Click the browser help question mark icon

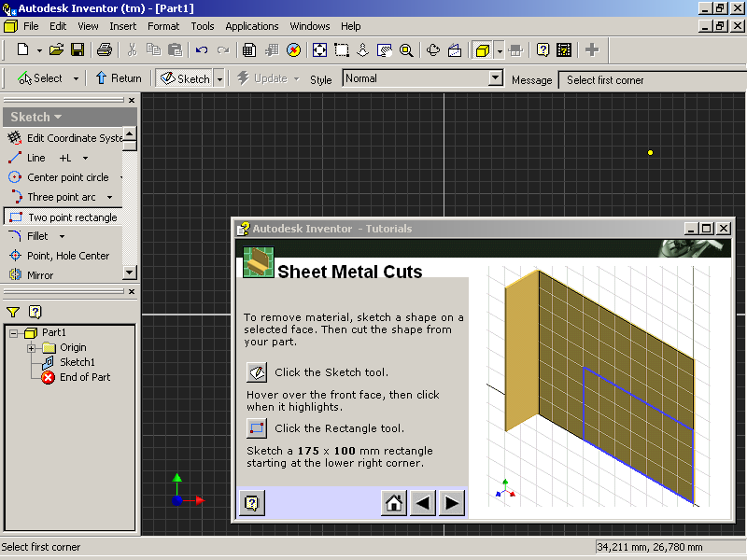[x=35, y=312]
